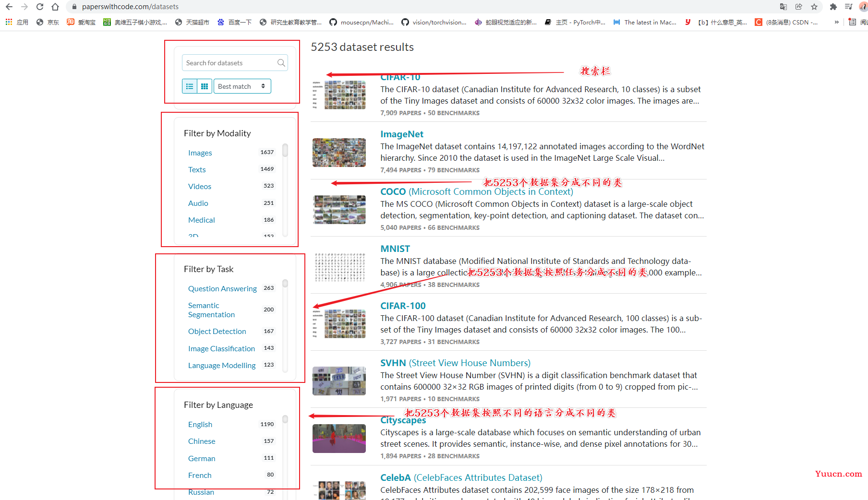Filter task by Object Detection
This screenshot has height=500, width=868.
(217, 331)
